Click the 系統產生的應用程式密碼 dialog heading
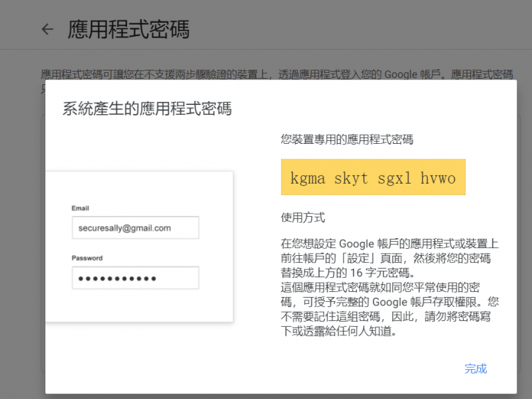The width and height of the screenshot is (532, 399). (147, 109)
